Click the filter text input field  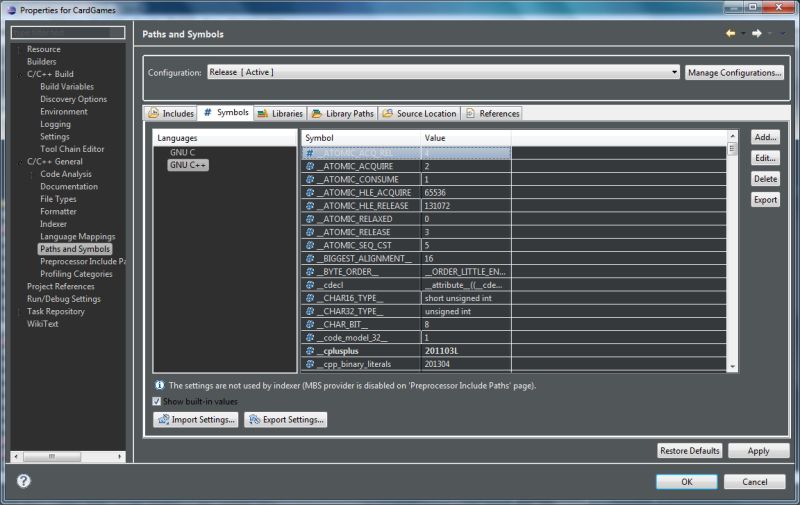[x=68, y=33]
